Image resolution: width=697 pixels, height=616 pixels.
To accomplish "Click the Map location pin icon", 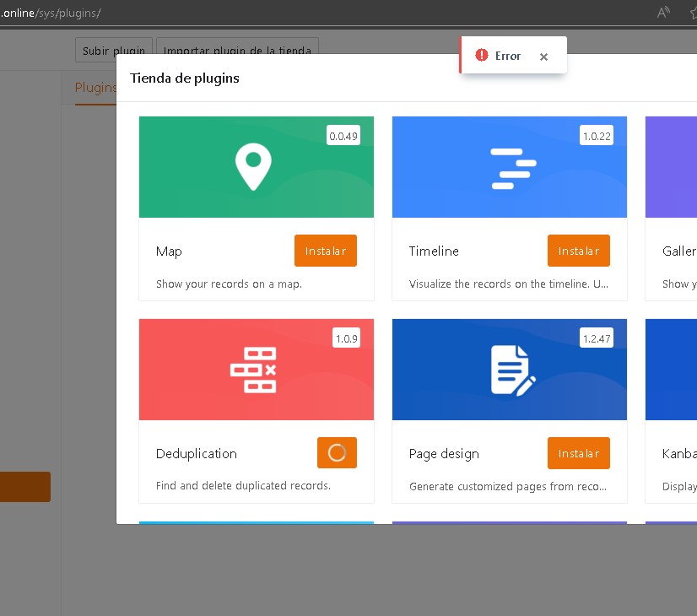I will point(253,167).
